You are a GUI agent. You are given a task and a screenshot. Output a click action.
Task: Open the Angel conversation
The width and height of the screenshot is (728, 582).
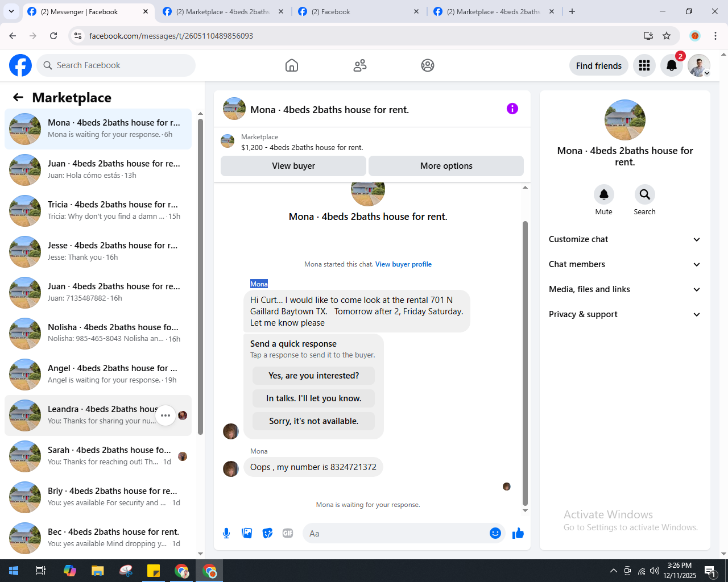tap(98, 375)
